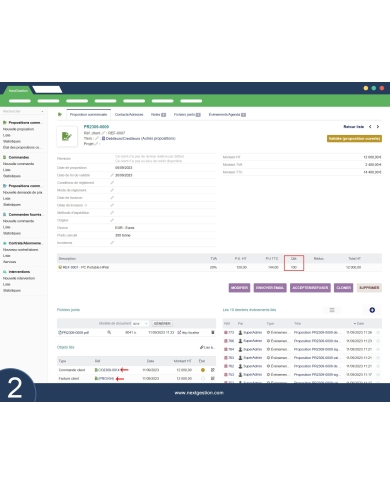
Task: Open the linked Facture client reference
Action: [x=105, y=378]
